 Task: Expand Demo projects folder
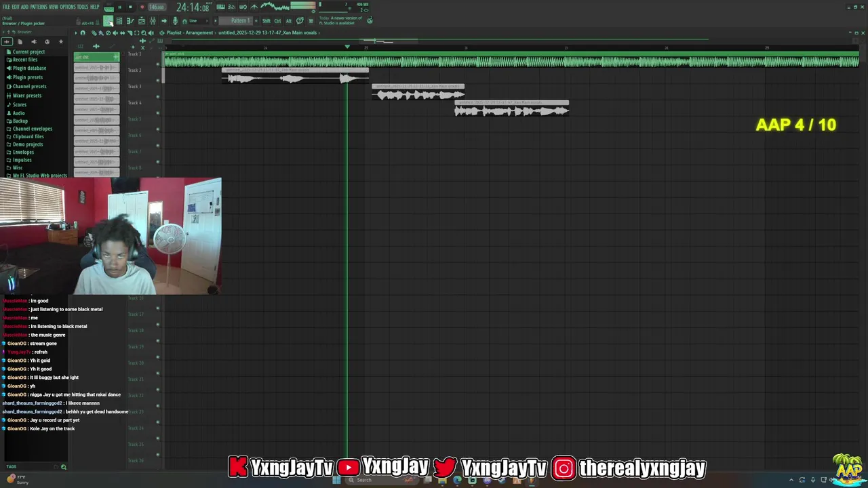(x=28, y=144)
